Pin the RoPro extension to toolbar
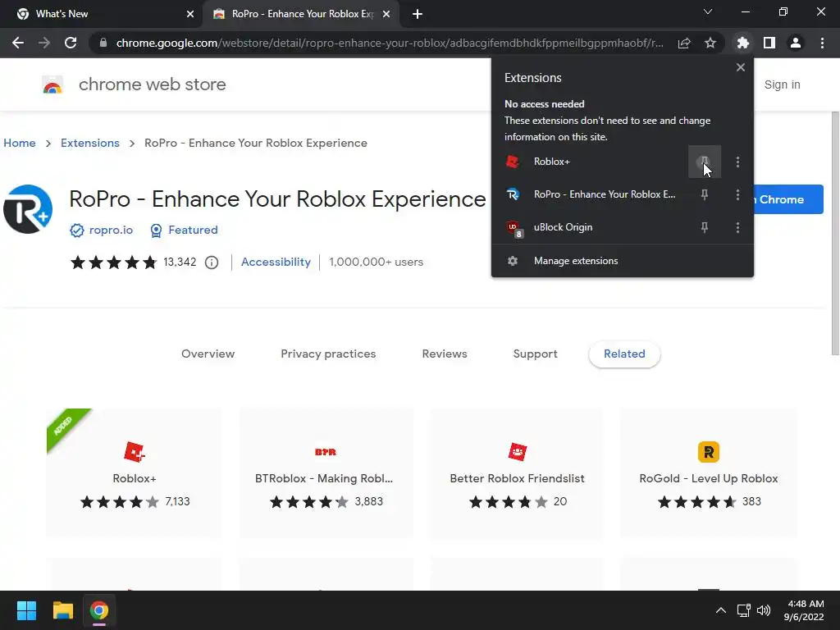 tap(705, 194)
